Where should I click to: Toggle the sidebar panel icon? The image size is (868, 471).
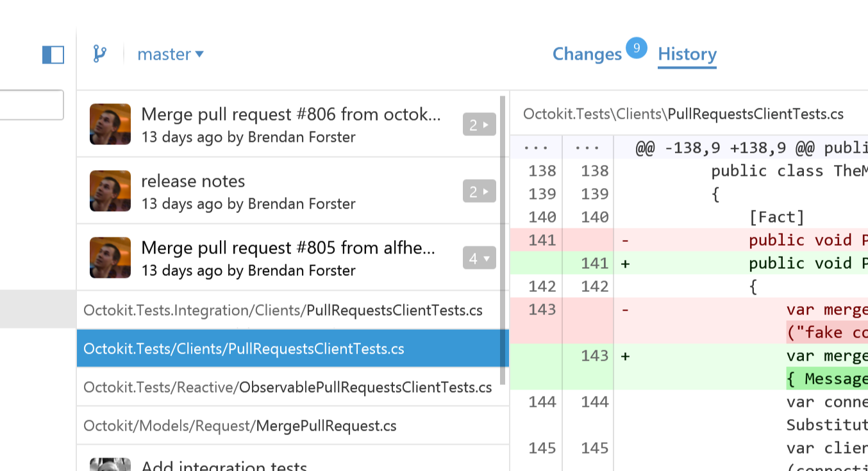coord(53,55)
